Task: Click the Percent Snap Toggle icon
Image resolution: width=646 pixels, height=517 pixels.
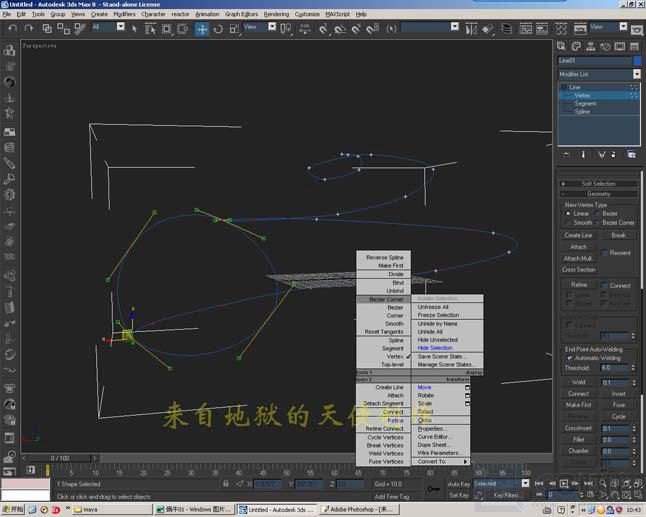Action: point(356,29)
